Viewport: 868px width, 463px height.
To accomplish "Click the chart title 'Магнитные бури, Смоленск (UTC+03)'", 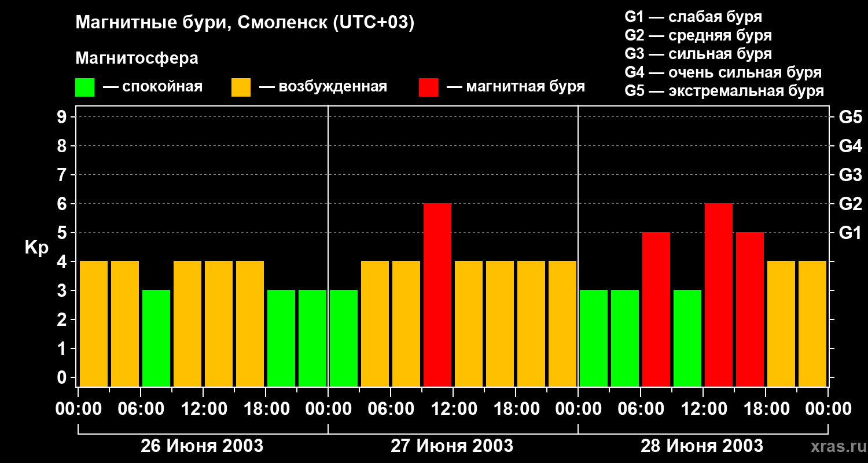I will (245, 23).
